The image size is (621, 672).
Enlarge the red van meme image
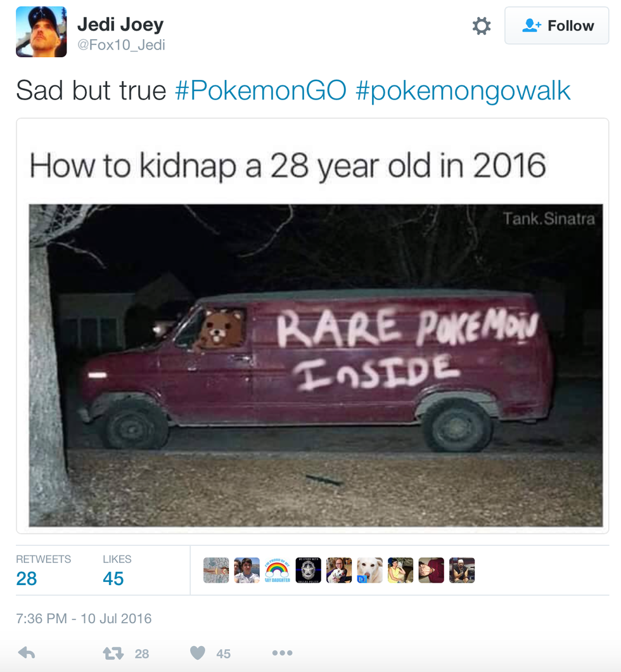click(x=316, y=365)
